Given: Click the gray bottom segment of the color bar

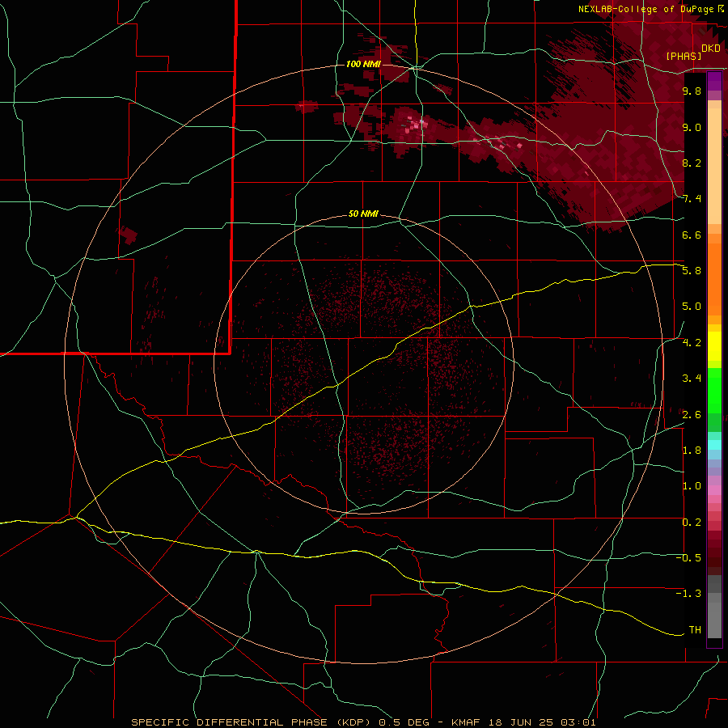Looking at the screenshot, I should (714, 608).
